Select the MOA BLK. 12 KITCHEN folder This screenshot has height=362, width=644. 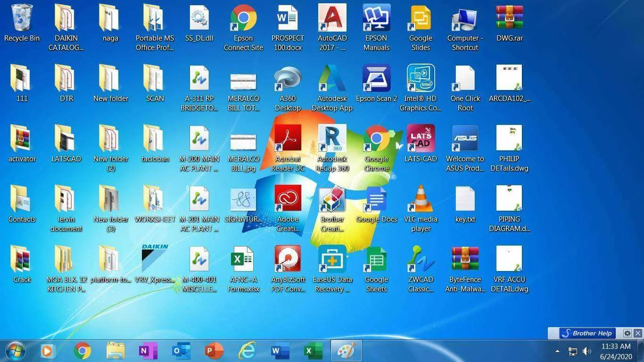[66, 269]
